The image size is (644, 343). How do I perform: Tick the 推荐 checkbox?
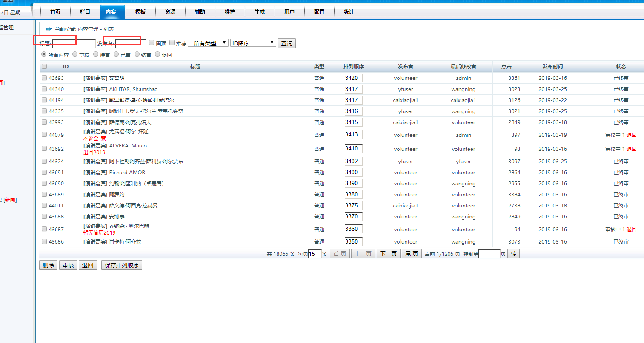(x=172, y=43)
